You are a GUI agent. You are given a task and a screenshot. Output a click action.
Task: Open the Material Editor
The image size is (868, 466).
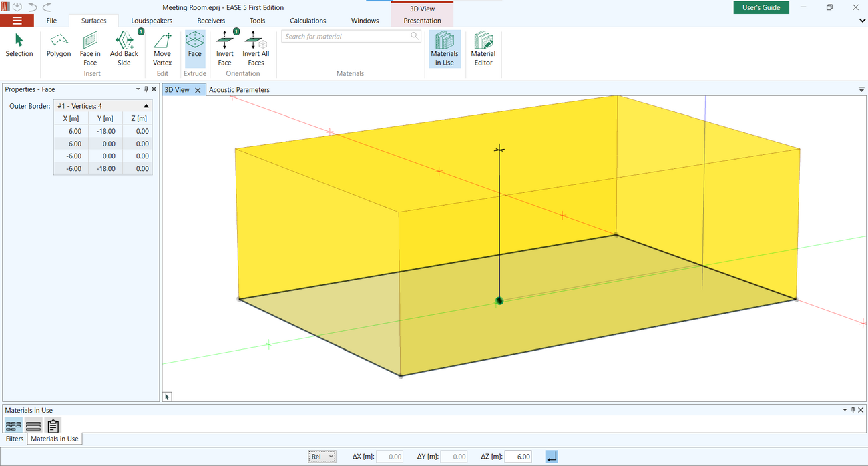pos(483,48)
